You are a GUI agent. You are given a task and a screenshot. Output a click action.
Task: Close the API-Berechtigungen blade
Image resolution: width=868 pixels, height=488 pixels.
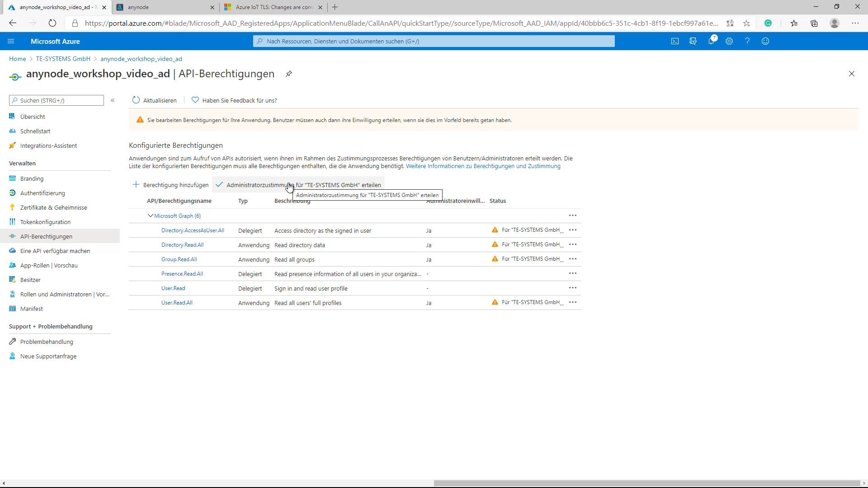coord(852,74)
